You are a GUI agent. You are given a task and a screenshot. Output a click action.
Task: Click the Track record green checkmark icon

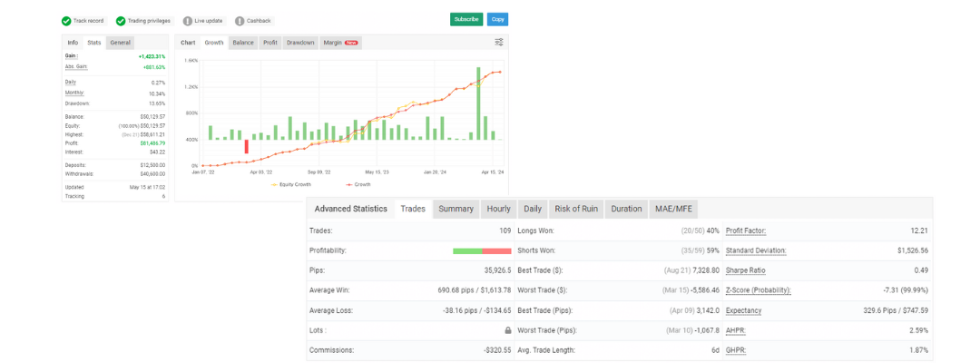point(66,20)
